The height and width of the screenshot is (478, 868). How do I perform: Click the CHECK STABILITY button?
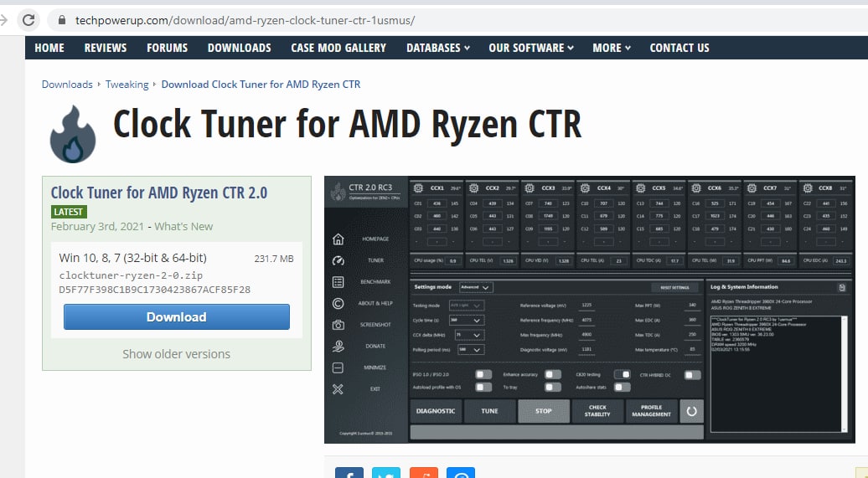597,411
